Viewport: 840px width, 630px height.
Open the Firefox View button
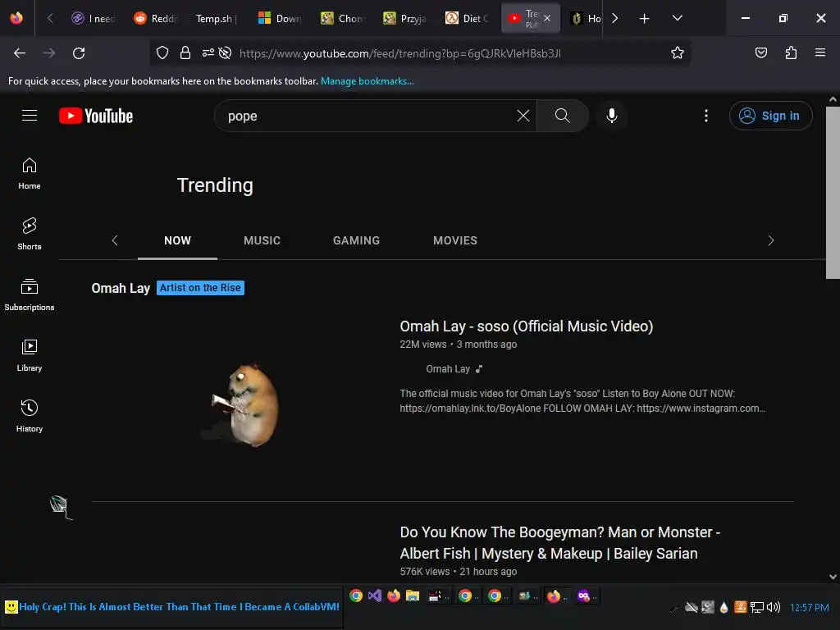coord(16,18)
